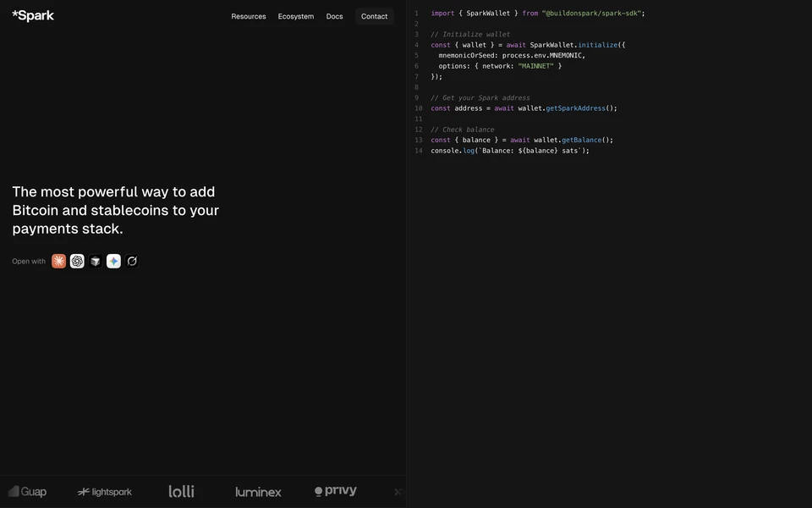The width and height of the screenshot is (812, 508).
Task: Click the 'The most powerful way' headline
Action: 116,210
